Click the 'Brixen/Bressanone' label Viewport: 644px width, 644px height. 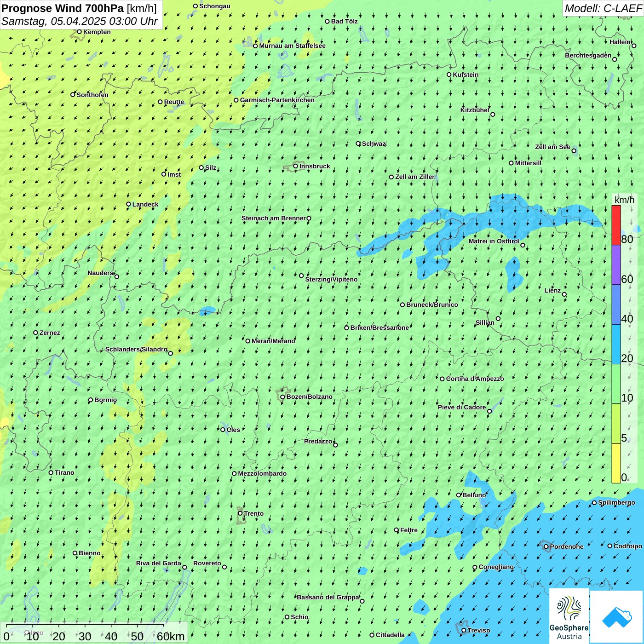coord(379,328)
